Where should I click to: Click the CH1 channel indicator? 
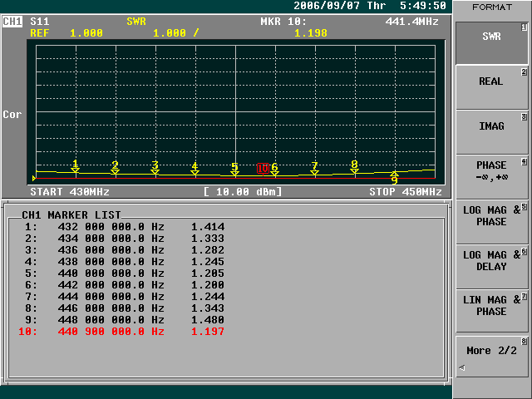tap(12, 22)
